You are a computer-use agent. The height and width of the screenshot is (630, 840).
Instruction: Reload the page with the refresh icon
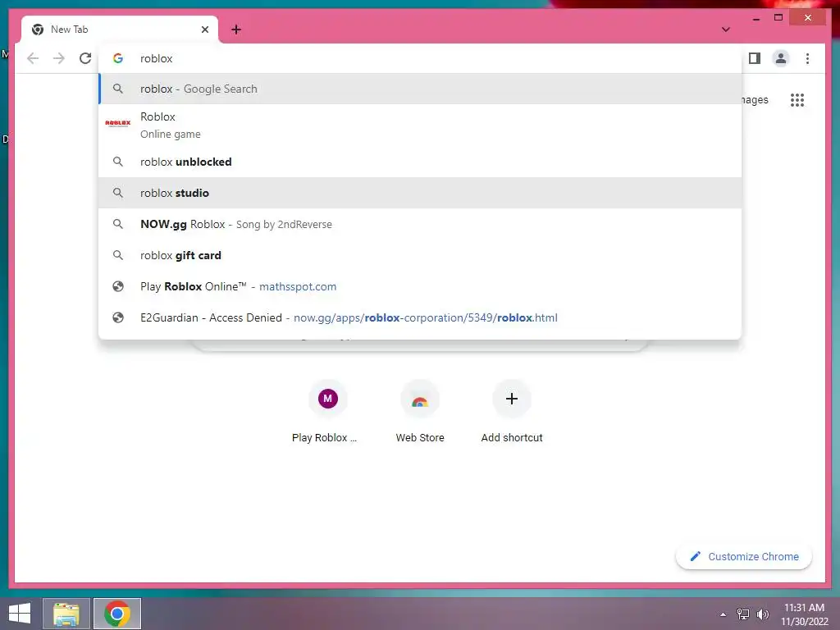pos(85,58)
